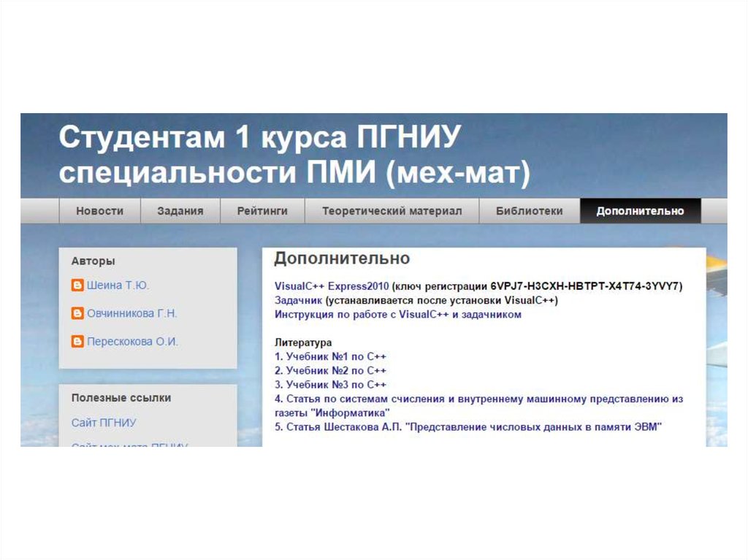
Task: Open author profile Овчинникова Г.Н.
Action: pyautogui.click(x=131, y=313)
